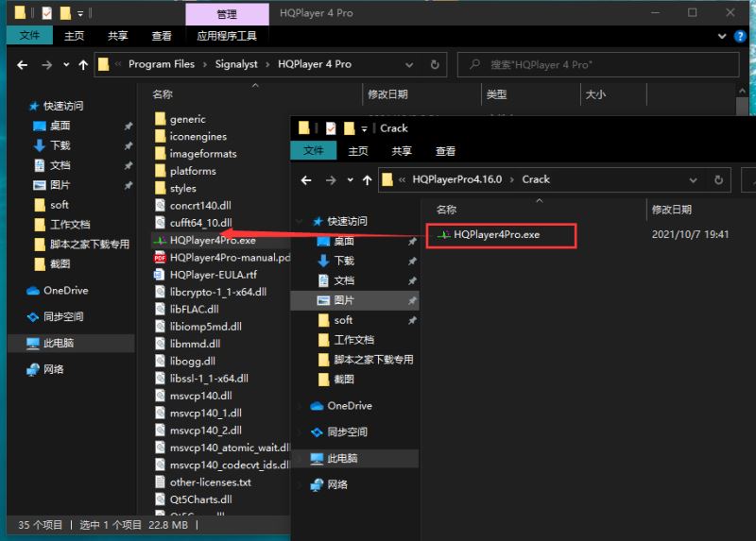Select Qt5Charts.dll file
The height and width of the screenshot is (541, 756).
[194, 499]
